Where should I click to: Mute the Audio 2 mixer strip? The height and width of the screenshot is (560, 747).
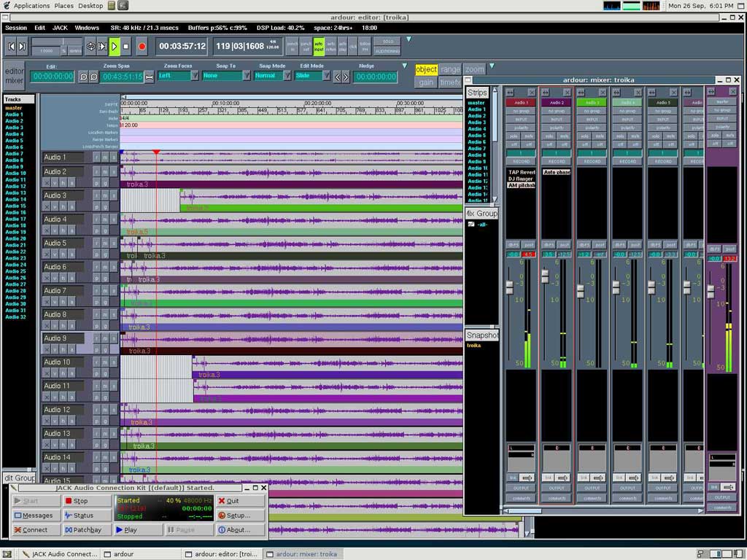coord(563,136)
